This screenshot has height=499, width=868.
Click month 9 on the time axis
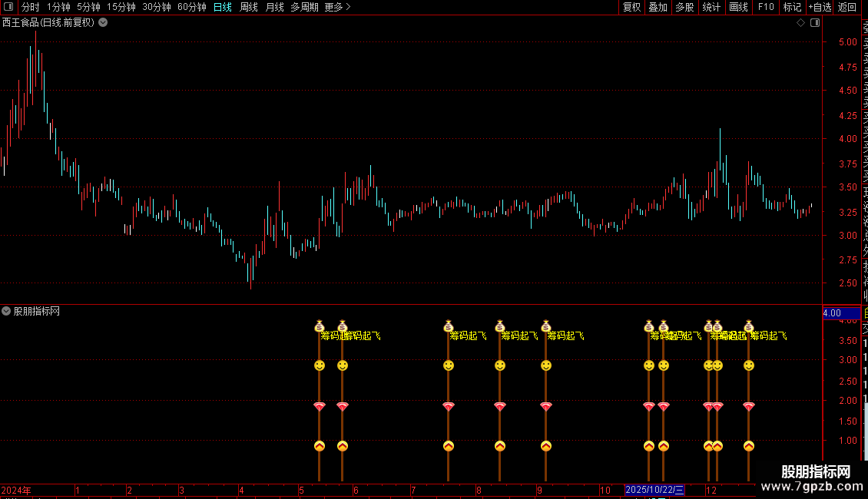[539, 491]
